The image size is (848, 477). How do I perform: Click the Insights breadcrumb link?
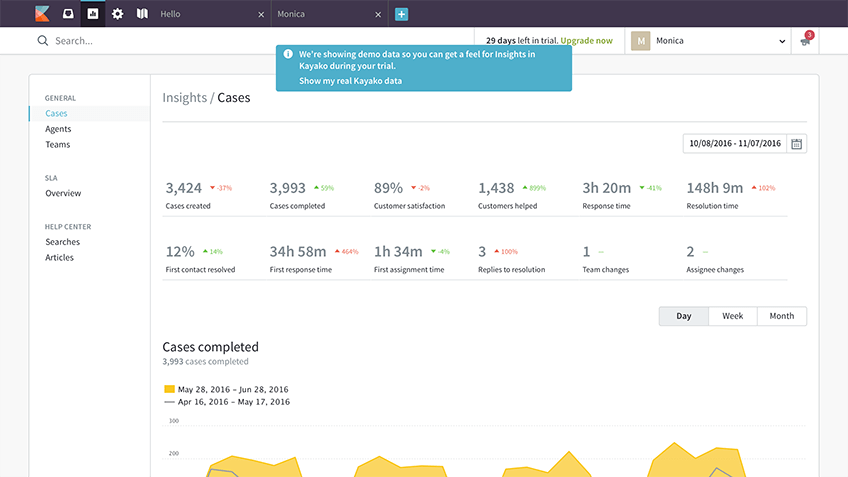pos(184,97)
